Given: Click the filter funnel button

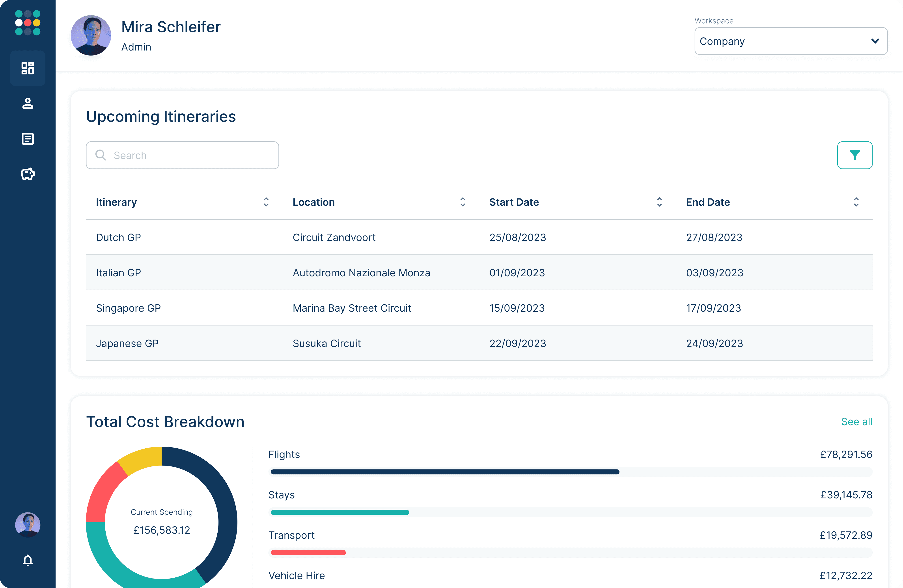Looking at the screenshot, I should tap(854, 155).
